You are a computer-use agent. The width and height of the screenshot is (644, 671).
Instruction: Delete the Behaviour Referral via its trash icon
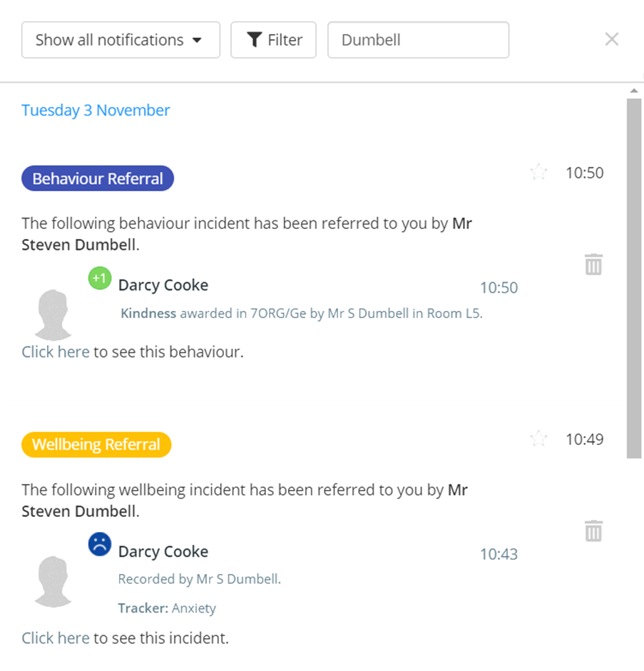(x=594, y=264)
